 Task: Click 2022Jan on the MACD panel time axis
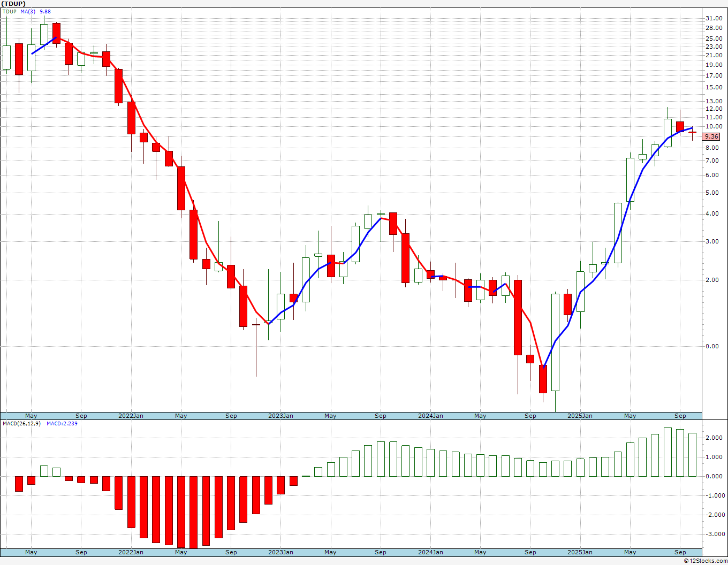[x=131, y=552]
